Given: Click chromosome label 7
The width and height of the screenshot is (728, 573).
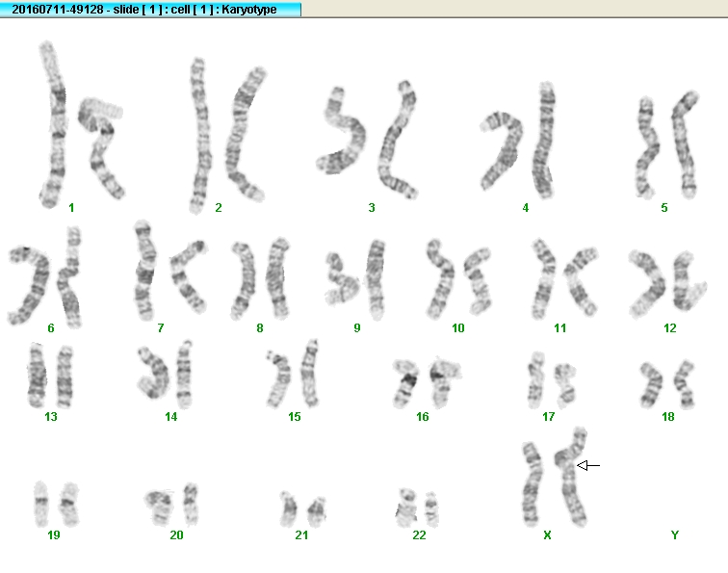Looking at the screenshot, I should (x=161, y=328).
